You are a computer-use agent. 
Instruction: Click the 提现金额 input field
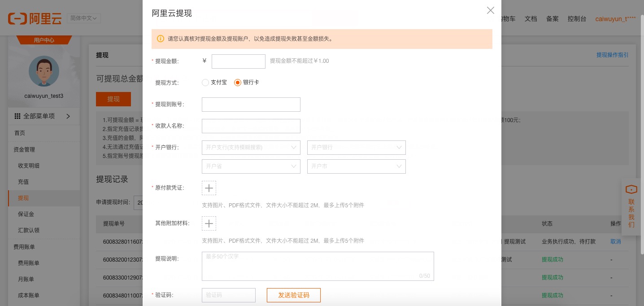[x=239, y=61]
